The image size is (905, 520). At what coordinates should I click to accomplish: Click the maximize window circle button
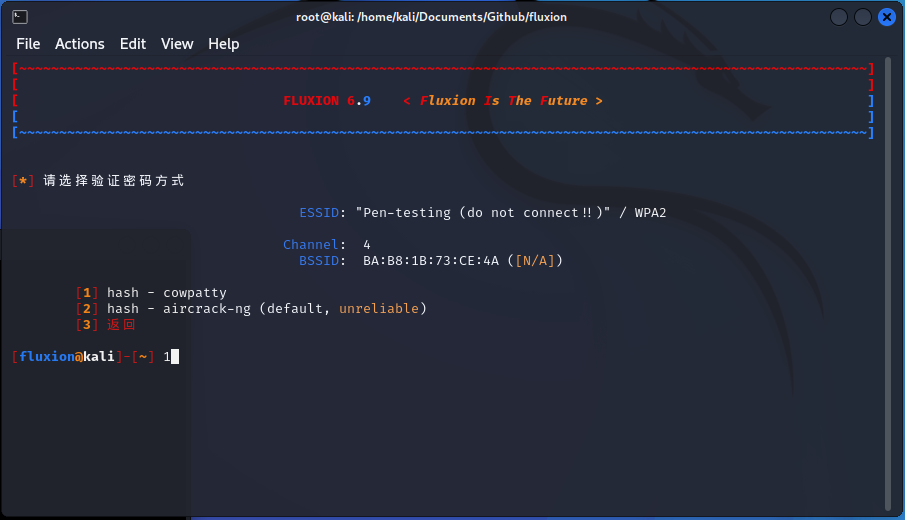point(863,17)
